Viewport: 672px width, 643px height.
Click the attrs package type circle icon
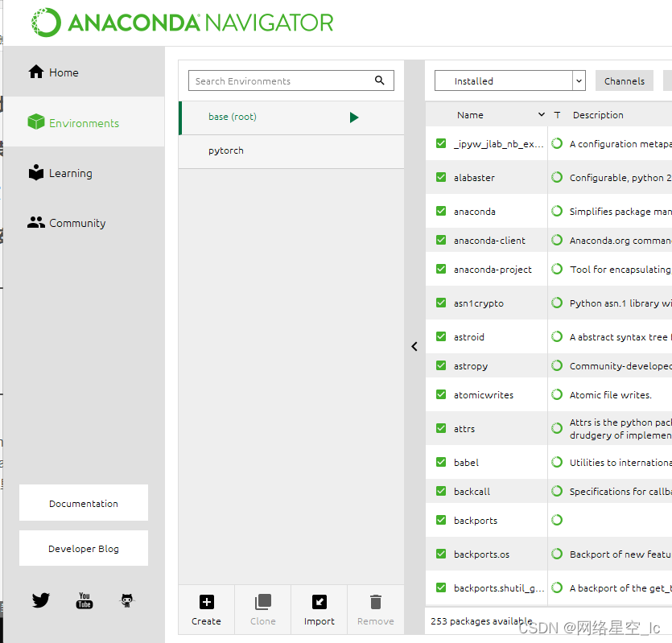[x=557, y=428]
